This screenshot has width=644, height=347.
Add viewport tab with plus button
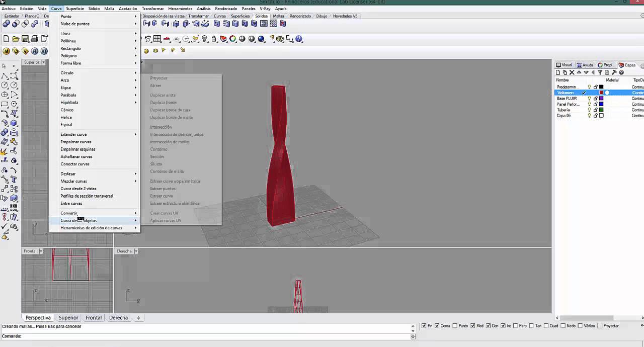tap(138, 318)
